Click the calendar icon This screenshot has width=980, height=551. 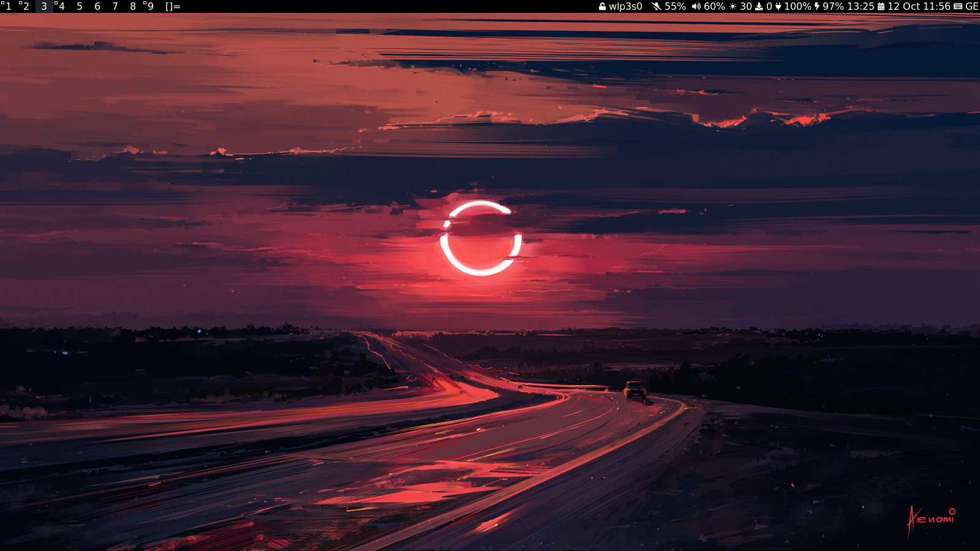pos(881,7)
